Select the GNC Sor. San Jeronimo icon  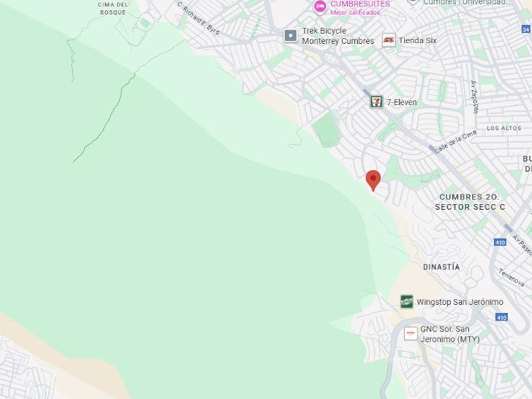(410, 334)
